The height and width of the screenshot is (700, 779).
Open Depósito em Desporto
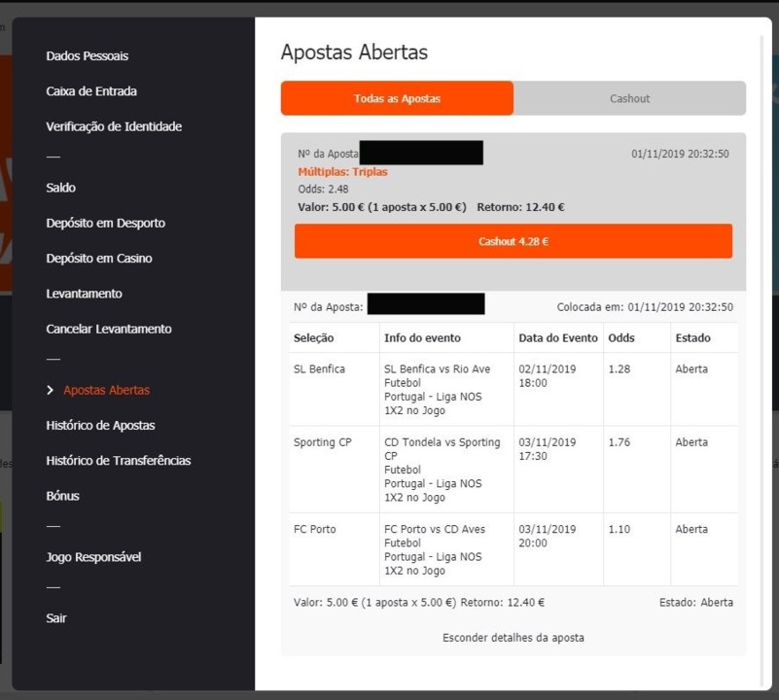pos(105,223)
